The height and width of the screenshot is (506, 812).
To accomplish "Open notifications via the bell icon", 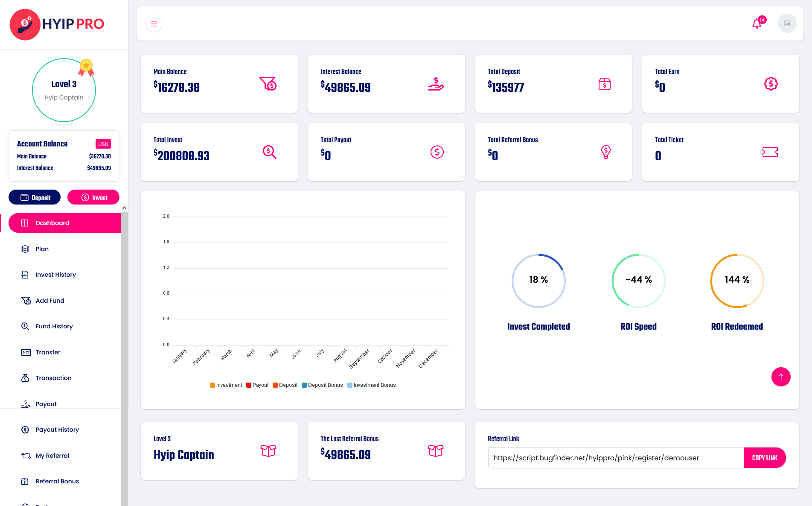I will pos(757,23).
